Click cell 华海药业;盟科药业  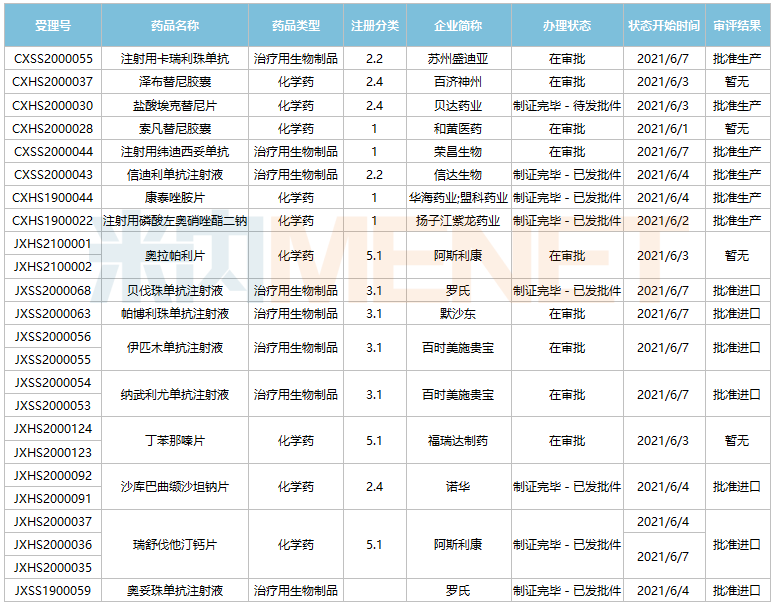(x=458, y=198)
